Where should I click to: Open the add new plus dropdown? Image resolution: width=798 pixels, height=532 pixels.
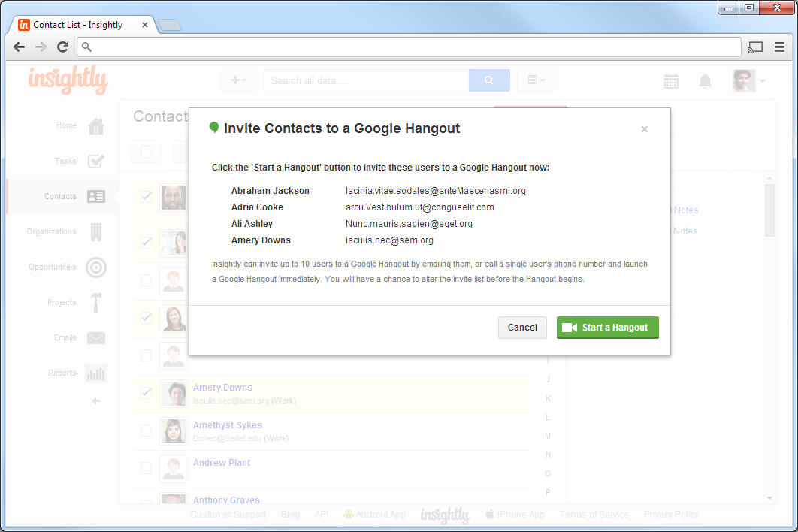[x=239, y=80]
